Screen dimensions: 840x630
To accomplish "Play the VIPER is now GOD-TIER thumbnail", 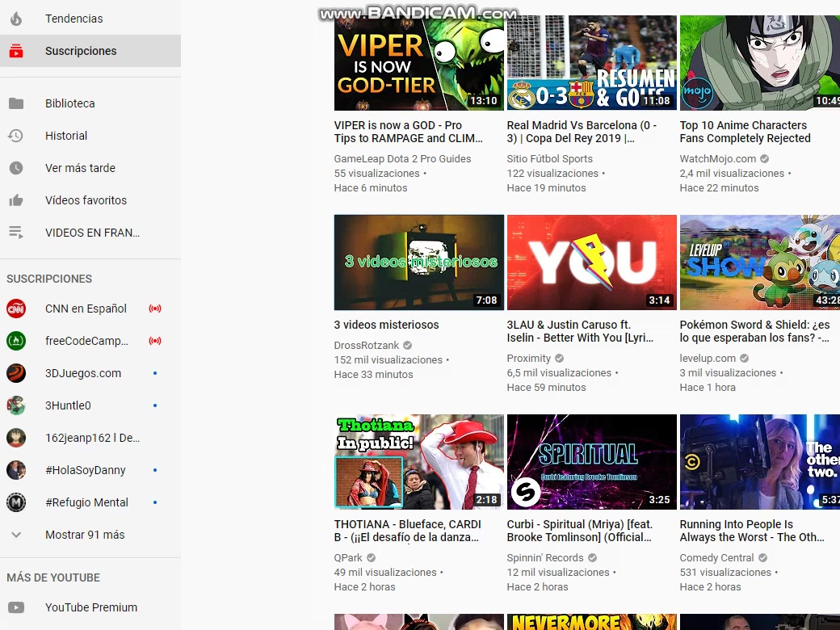I will point(418,63).
